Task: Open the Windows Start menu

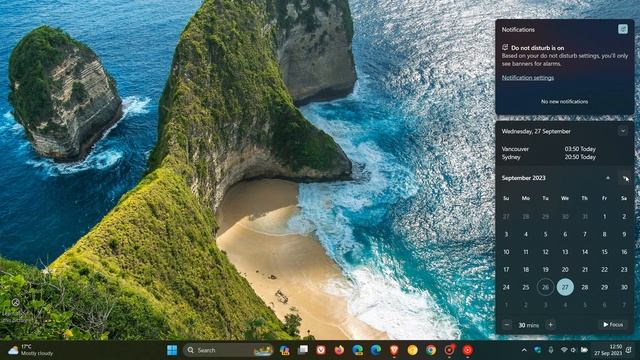Action: [x=172, y=350]
